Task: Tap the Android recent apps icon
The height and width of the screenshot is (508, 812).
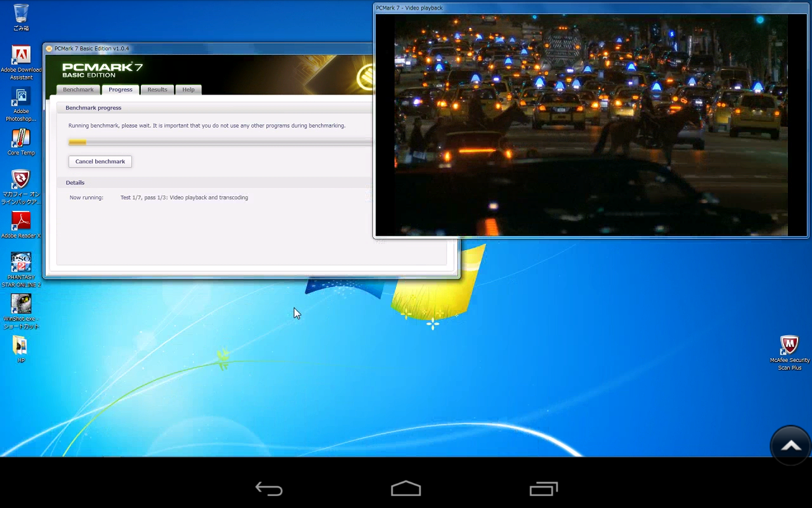Action: [x=544, y=488]
